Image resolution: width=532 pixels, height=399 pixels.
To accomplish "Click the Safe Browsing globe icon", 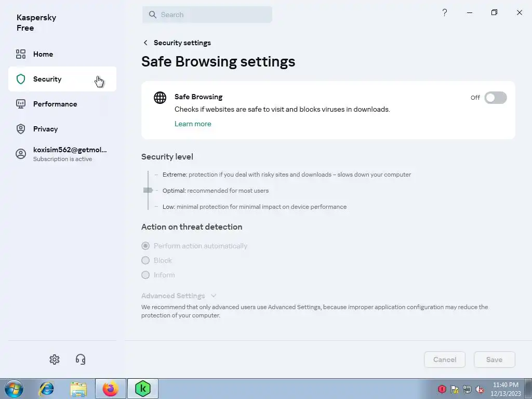I will pyautogui.click(x=160, y=98).
